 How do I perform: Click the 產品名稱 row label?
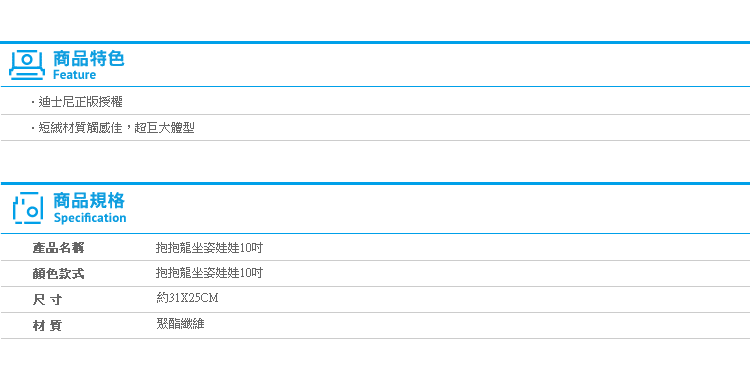coord(58,248)
